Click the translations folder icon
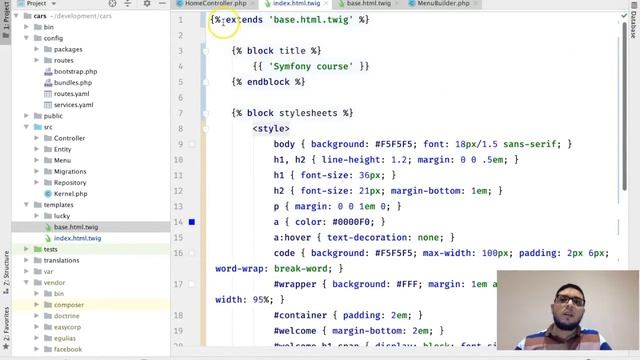This screenshot has width=640, height=360. point(38,260)
